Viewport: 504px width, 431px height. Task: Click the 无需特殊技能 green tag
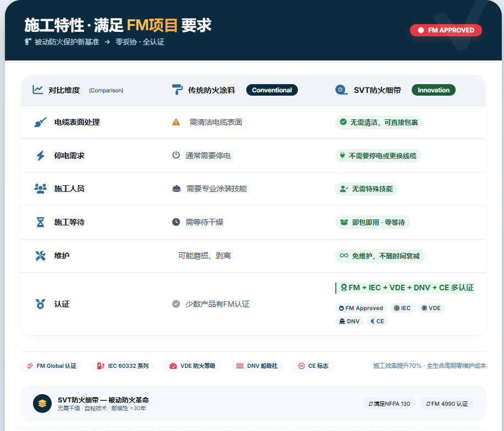[367, 189]
